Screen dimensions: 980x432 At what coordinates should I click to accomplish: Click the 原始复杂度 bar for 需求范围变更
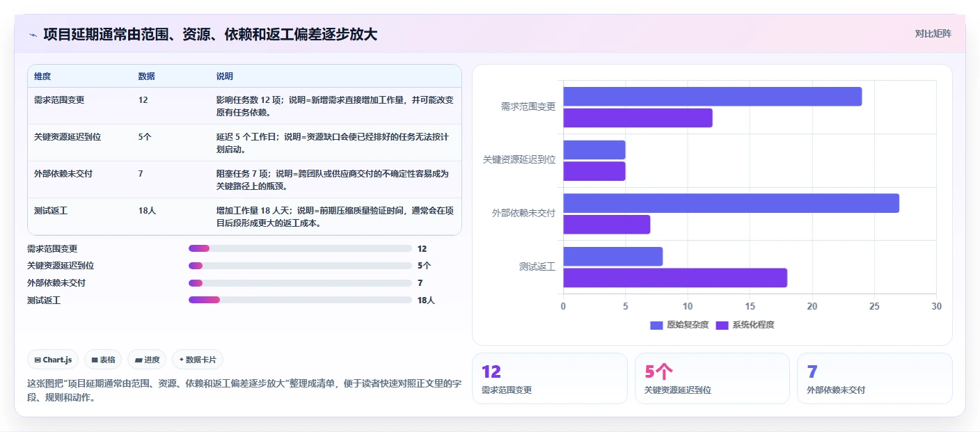[x=712, y=97]
